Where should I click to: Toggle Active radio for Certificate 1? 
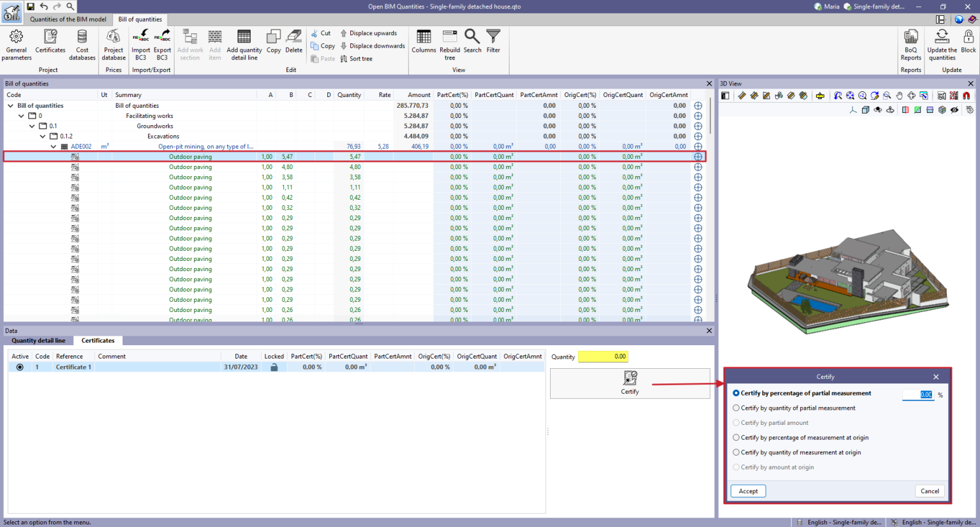(x=20, y=367)
